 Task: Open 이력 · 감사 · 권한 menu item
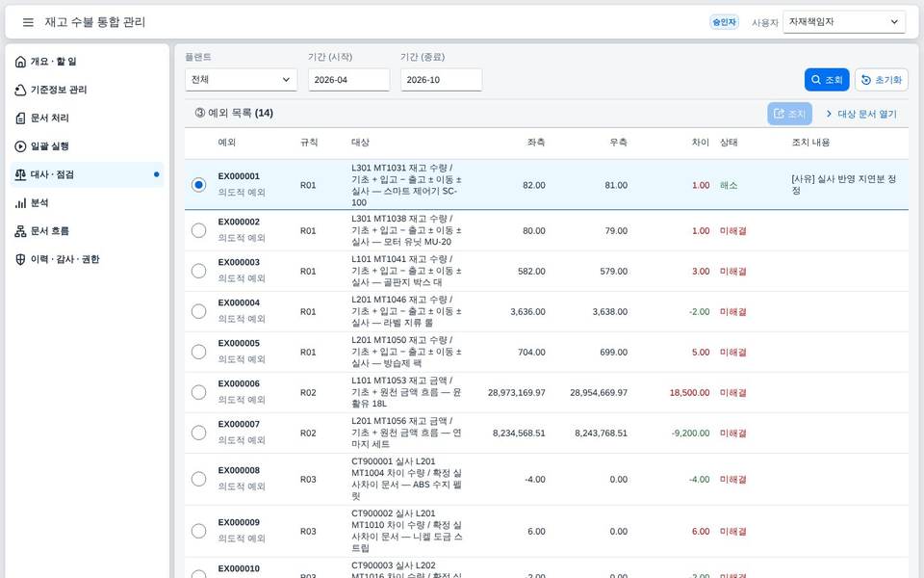click(88, 259)
